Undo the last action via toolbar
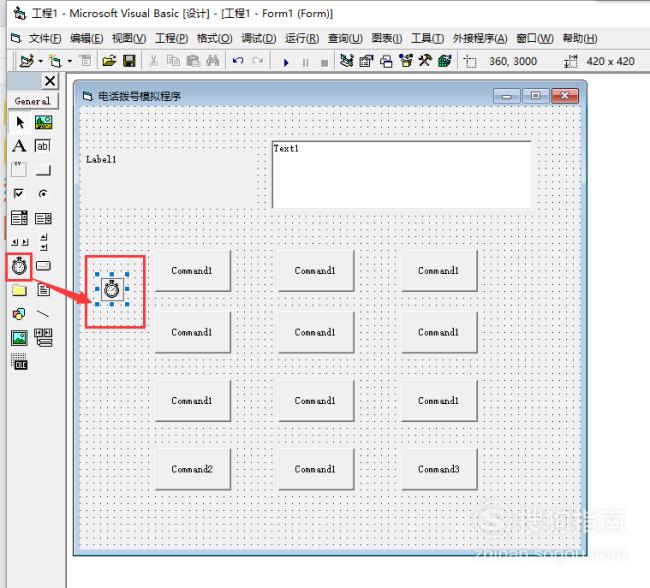Viewport: 650px width, 588px height. pyautogui.click(x=238, y=61)
